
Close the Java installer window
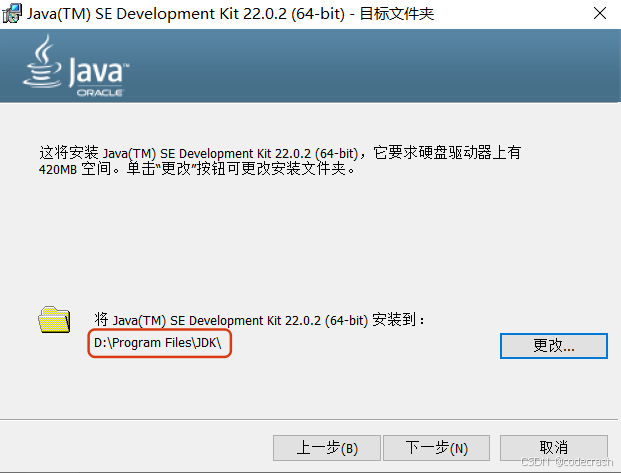[600, 13]
